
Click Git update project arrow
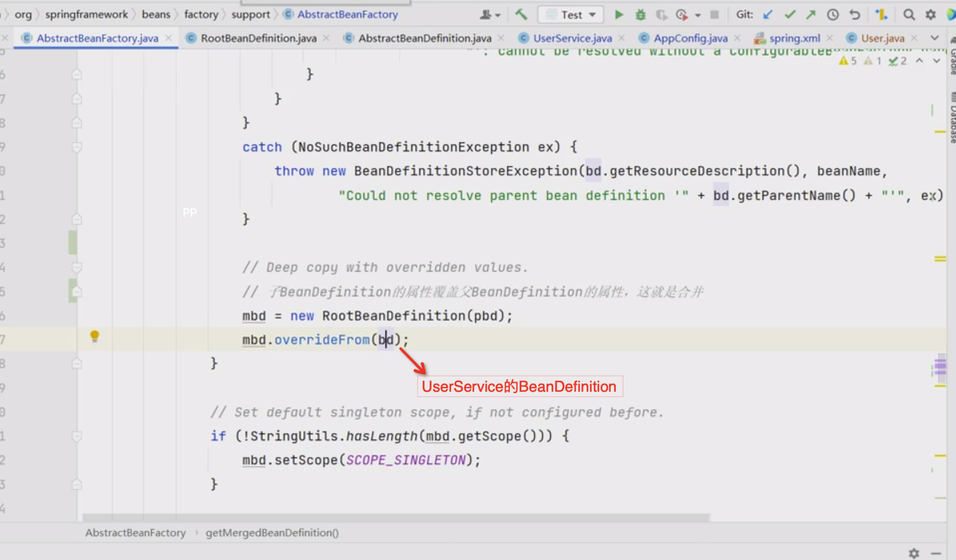(768, 15)
